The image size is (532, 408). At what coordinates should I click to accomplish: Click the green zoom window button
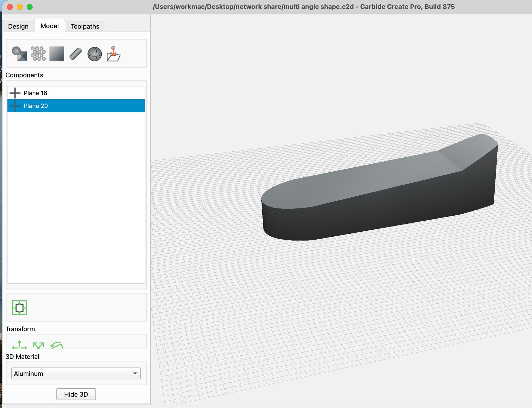(30, 7)
